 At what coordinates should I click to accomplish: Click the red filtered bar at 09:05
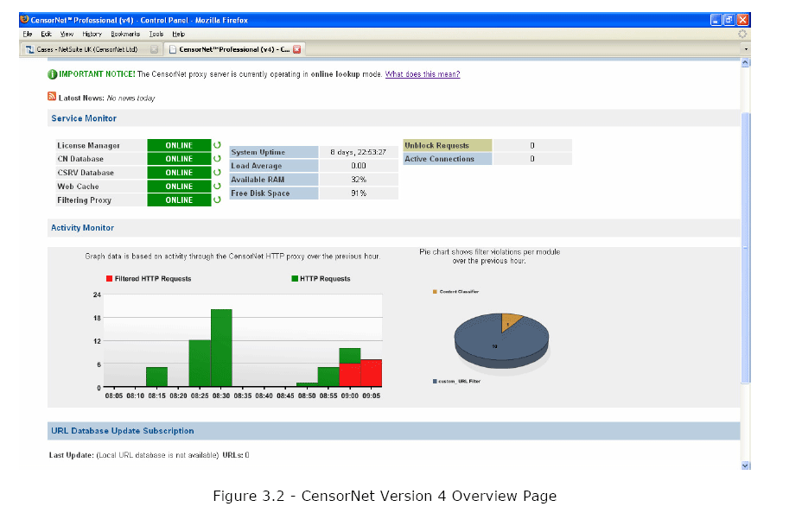point(372,373)
